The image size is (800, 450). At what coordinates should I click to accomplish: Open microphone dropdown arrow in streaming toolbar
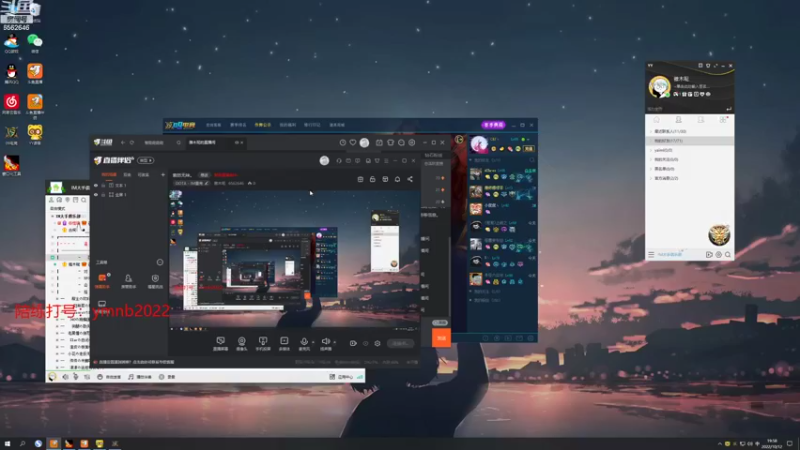tap(313, 342)
